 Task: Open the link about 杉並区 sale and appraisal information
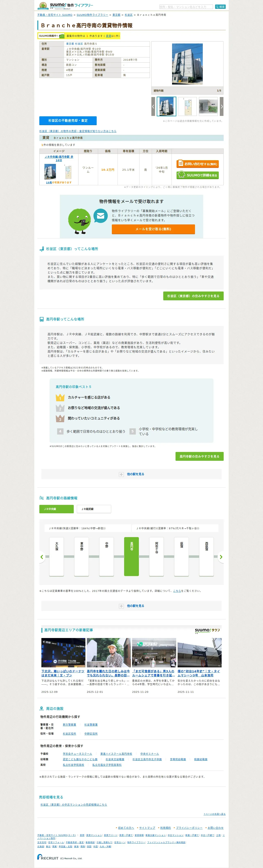click(78, 131)
